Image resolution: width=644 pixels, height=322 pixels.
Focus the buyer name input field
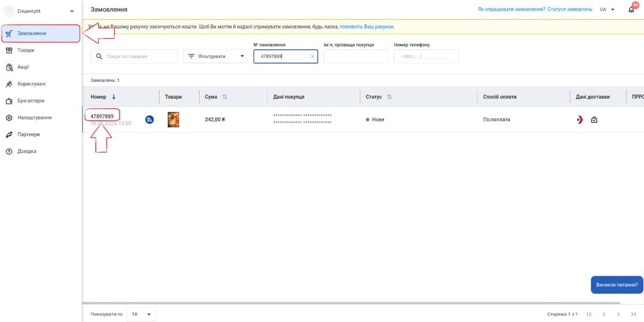(x=356, y=56)
